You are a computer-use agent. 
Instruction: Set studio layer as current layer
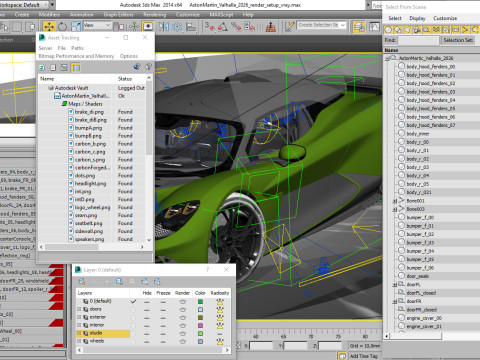[x=133, y=333]
